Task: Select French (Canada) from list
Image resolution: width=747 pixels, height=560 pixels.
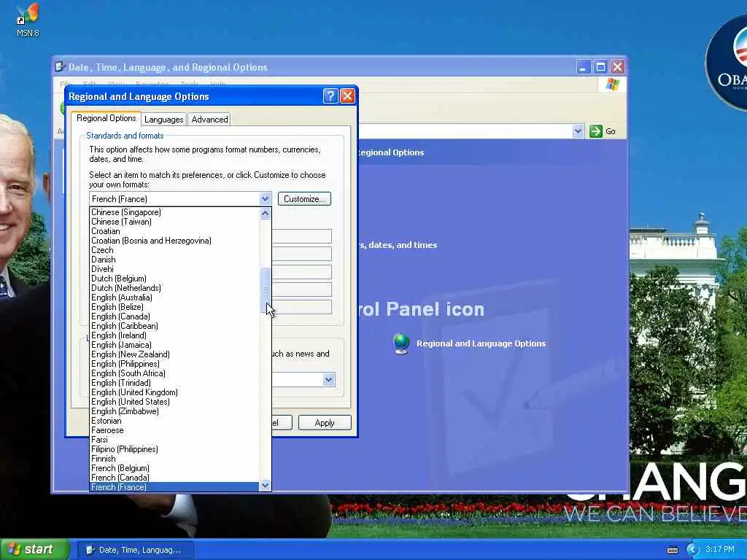Action: click(174, 478)
